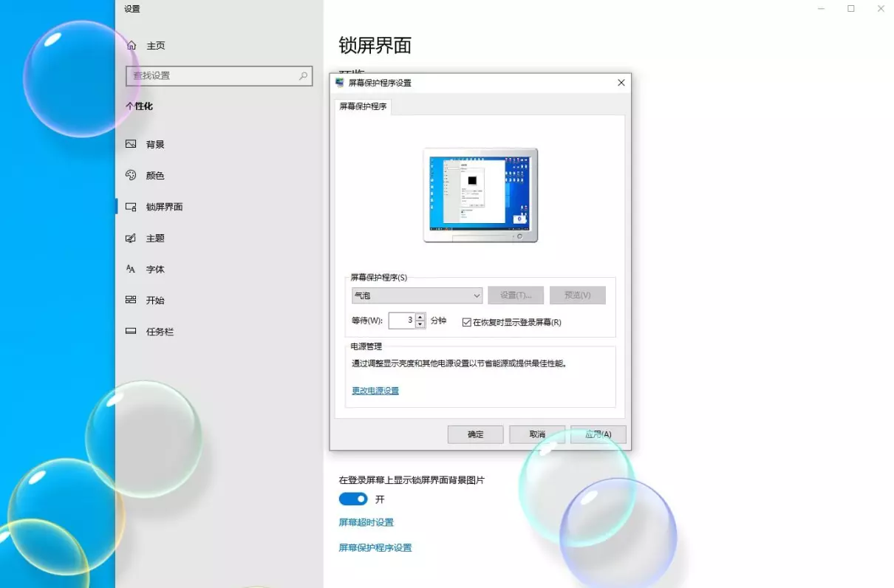Click the 背景 picture icon in the sidebar
The image size is (894, 588).
coord(131,145)
